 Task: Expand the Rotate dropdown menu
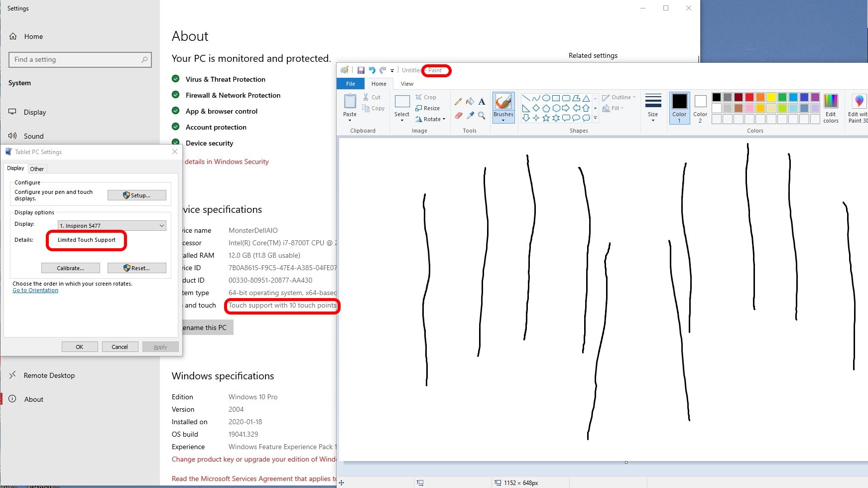(431, 119)
